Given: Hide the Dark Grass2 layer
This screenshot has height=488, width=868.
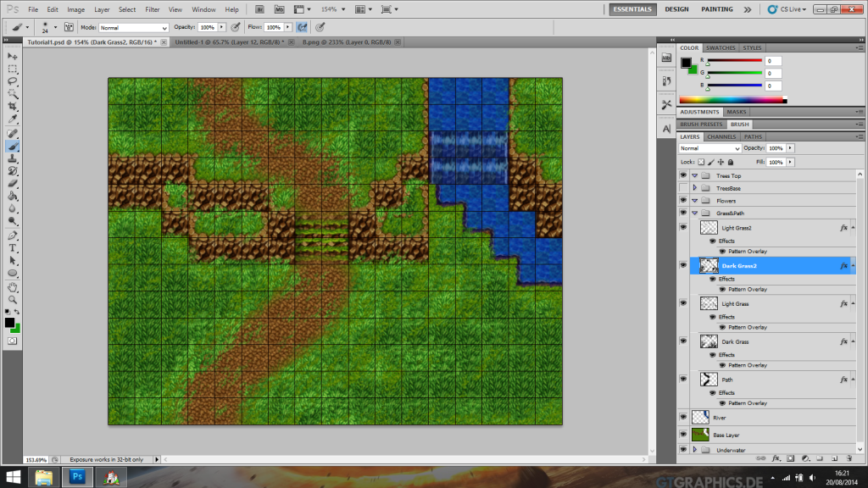Looking at the screenshot, I should (683, 265).
